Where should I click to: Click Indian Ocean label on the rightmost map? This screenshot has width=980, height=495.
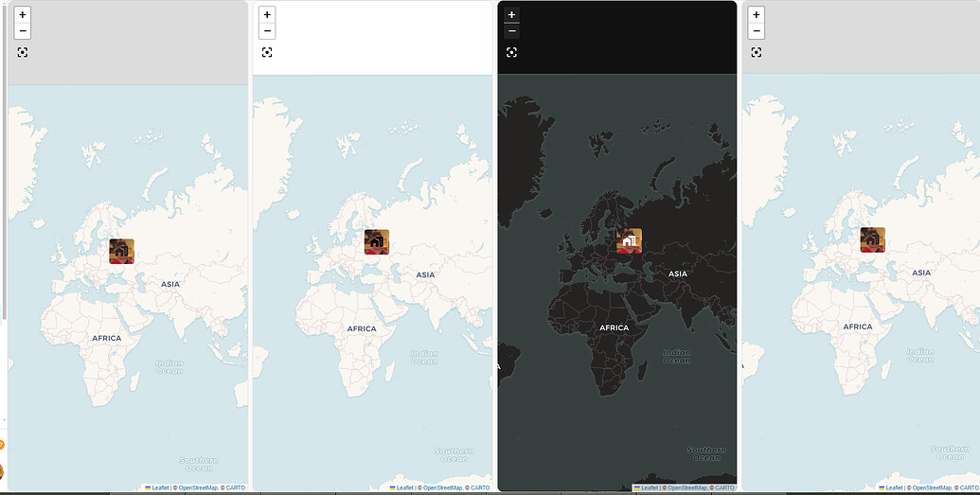[x=920, y=356]
